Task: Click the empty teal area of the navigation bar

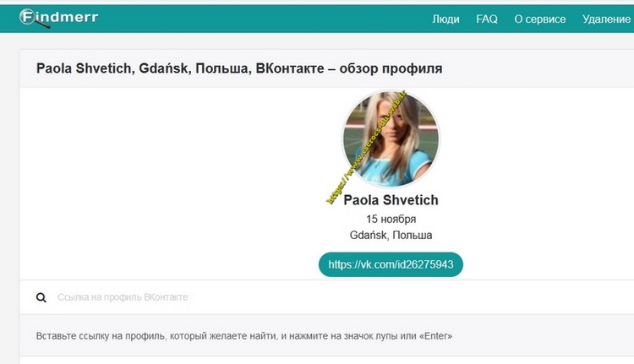Action: coord(254,19)
